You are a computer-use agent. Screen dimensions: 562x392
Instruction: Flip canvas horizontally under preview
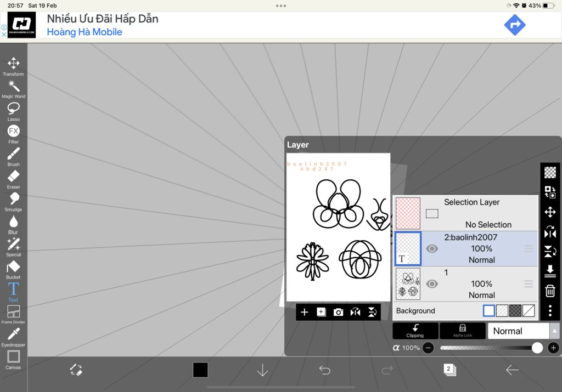pos(355,312)
